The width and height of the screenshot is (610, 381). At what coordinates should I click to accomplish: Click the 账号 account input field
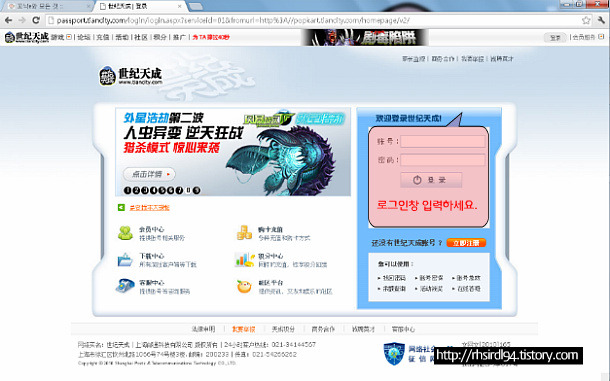click(x=443, y=141)
